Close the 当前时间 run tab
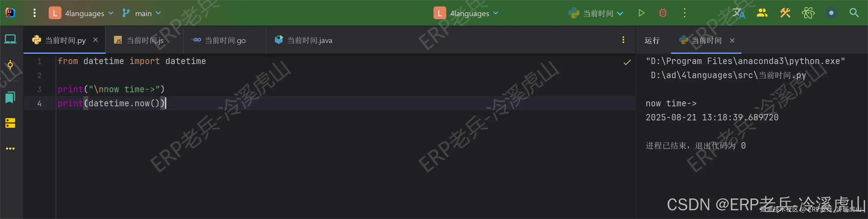 click(x=732, y=40)
